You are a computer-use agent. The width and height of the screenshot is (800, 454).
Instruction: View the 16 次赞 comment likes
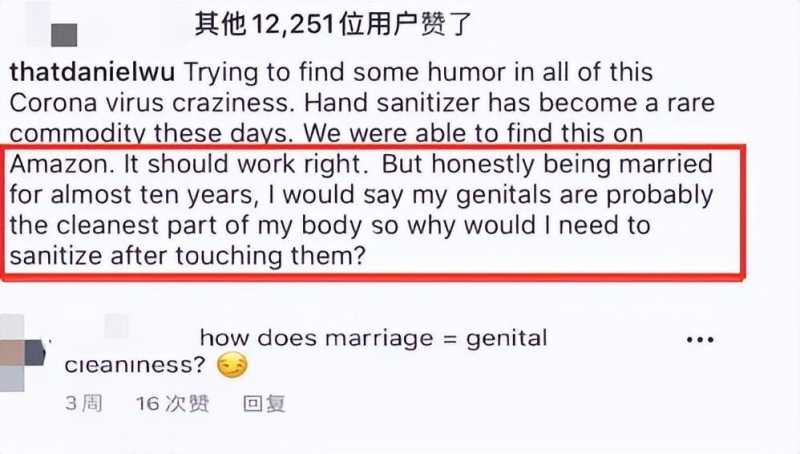172,403
